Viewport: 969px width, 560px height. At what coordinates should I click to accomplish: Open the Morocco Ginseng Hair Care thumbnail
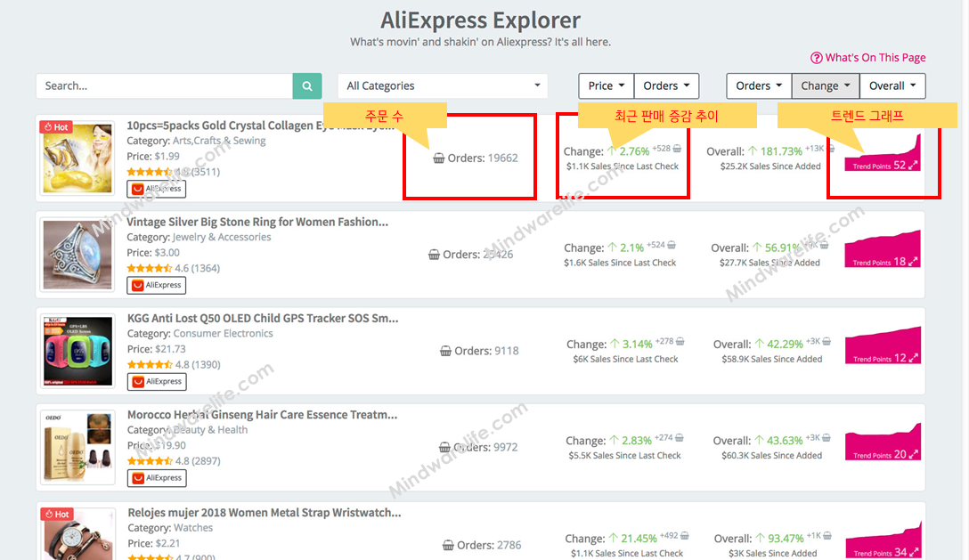pos(77,447)
